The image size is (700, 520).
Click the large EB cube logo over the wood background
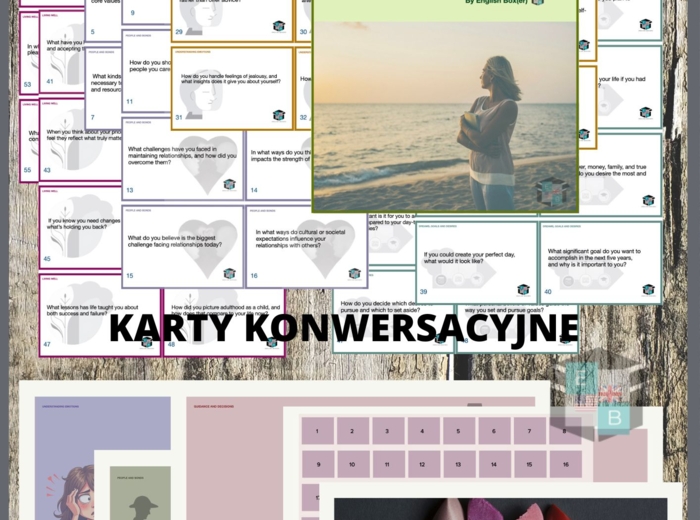(x=598, y=395)
